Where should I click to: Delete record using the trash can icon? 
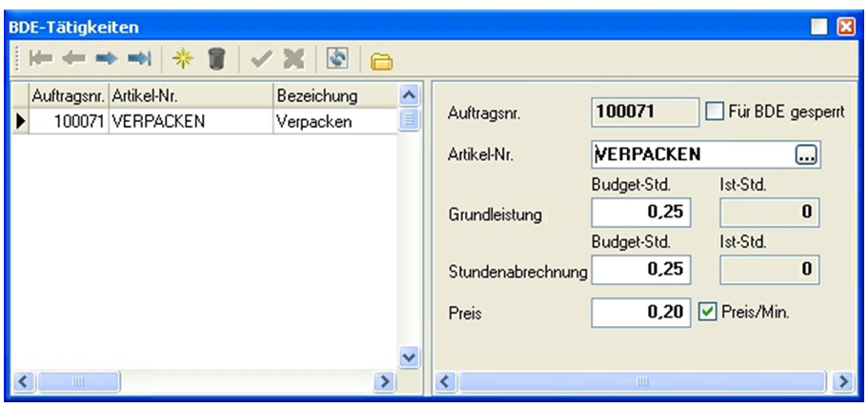click(x=215, y=60)
